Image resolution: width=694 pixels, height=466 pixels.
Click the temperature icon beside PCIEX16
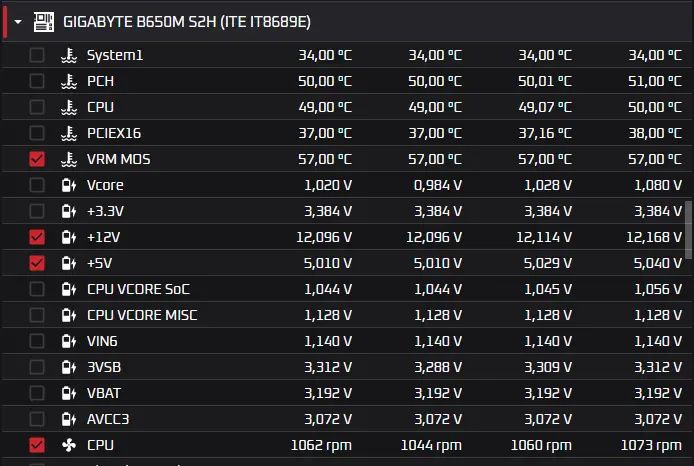pos(69,133)
